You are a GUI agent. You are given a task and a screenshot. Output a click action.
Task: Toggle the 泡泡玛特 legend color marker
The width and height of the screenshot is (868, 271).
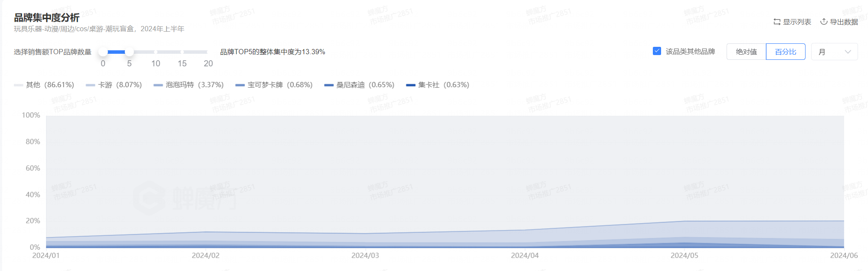(x=158, y=85)
